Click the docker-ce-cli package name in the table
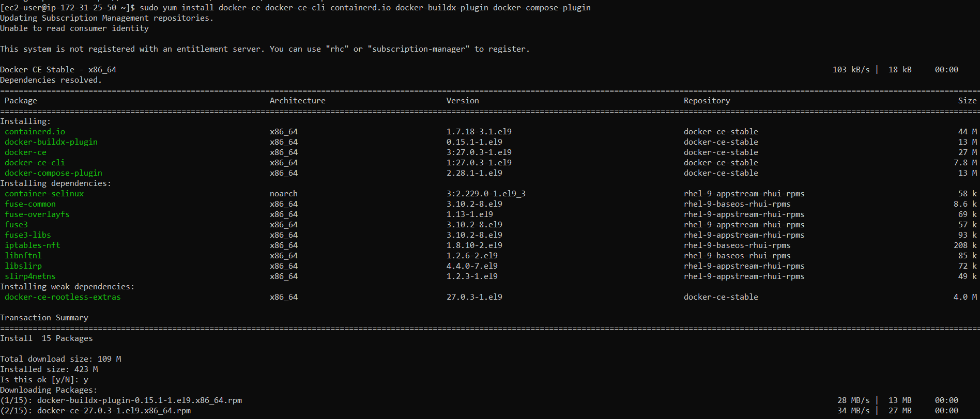980x419 pixels. 35,163
